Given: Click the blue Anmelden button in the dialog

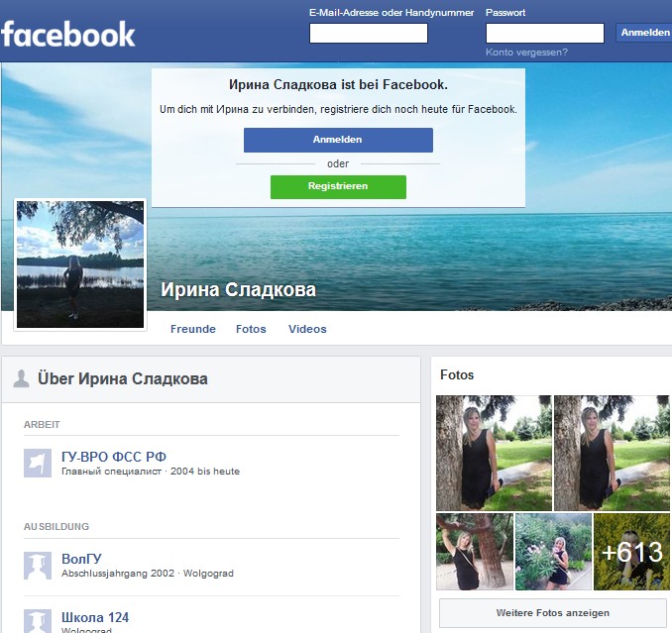Looking at the screenshot, I should pos(338,140).
